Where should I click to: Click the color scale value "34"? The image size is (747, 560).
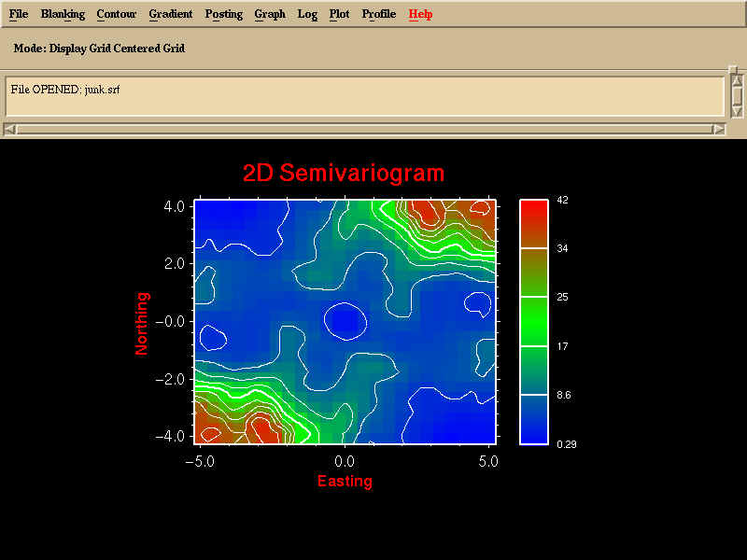pyautogui.click(x=563, y=248)
